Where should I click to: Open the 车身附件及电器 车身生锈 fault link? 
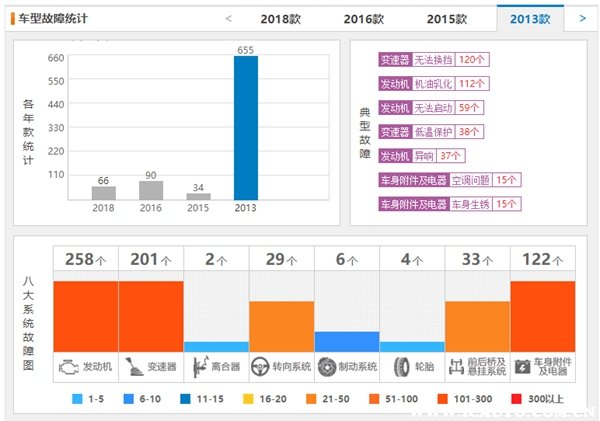(x=449, y=204)
